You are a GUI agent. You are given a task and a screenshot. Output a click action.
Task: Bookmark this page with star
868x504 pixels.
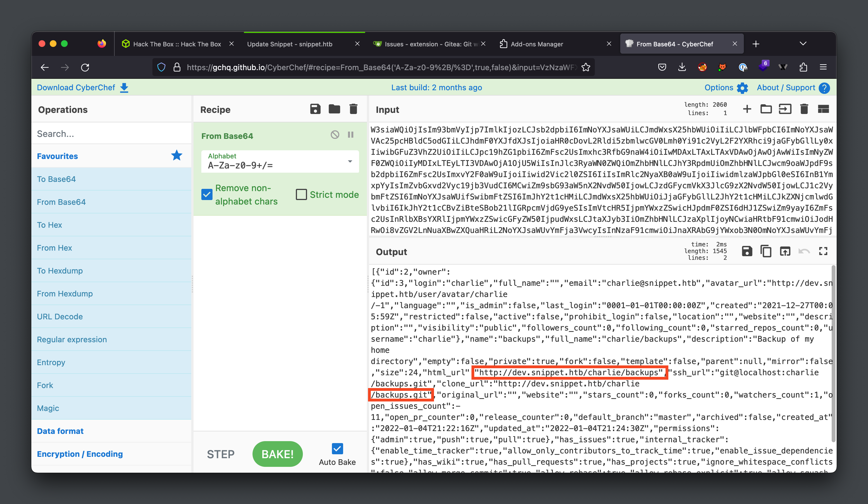coord(586,67)
